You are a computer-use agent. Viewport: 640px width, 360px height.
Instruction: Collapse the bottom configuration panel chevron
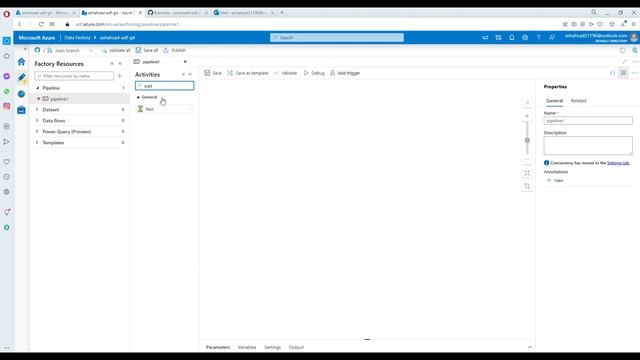[530, 347]
